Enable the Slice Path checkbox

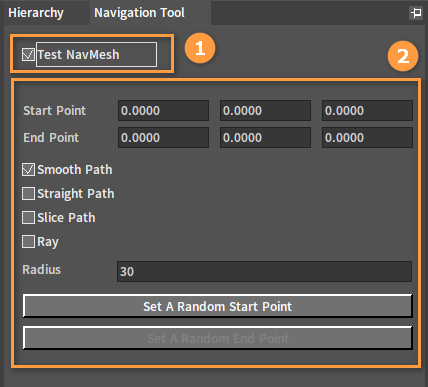click(x=28, y=217)
